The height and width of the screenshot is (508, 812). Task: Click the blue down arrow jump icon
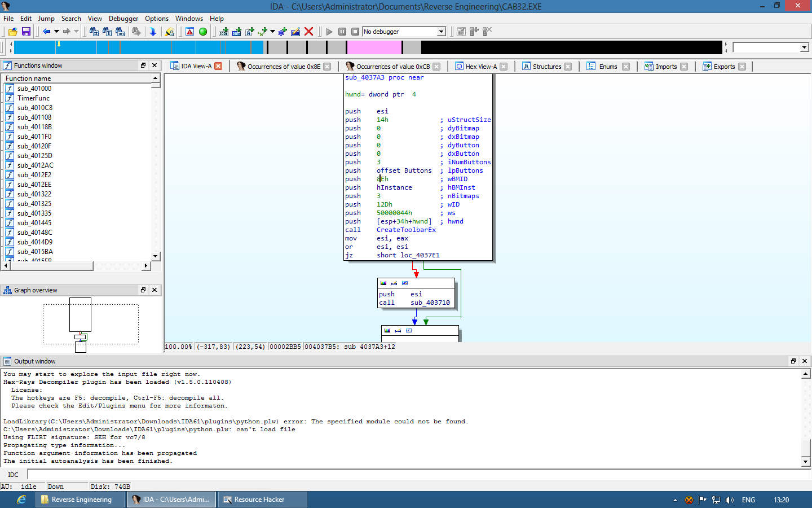pos(153,32)
